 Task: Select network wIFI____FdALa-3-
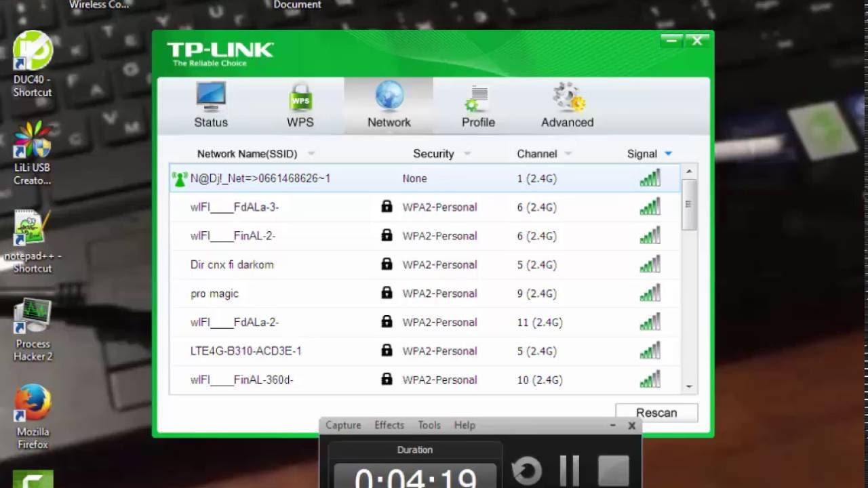point(425,207)
